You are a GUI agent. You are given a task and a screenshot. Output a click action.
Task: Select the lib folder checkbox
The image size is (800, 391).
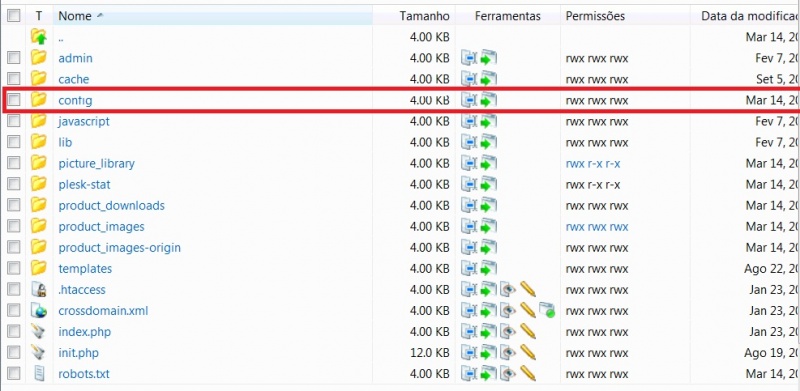14,142
